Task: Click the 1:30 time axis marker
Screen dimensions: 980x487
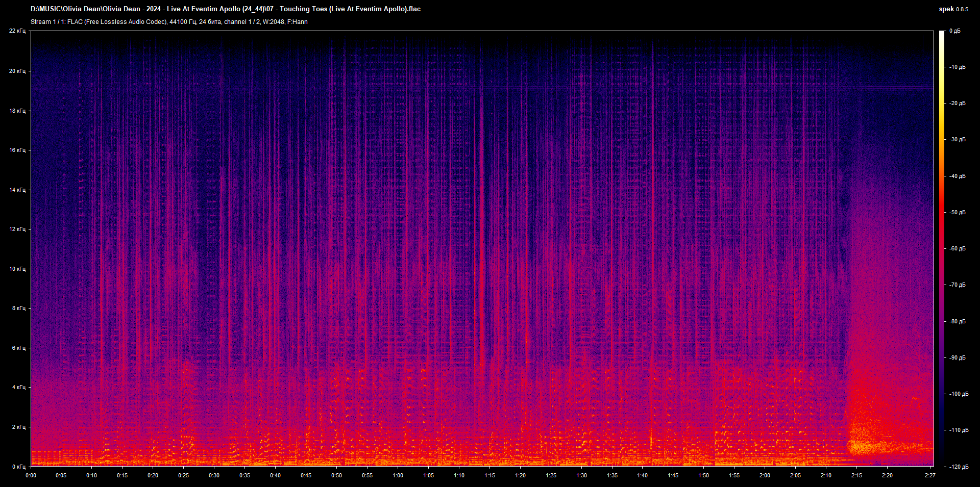Action: tap(581, 475)
